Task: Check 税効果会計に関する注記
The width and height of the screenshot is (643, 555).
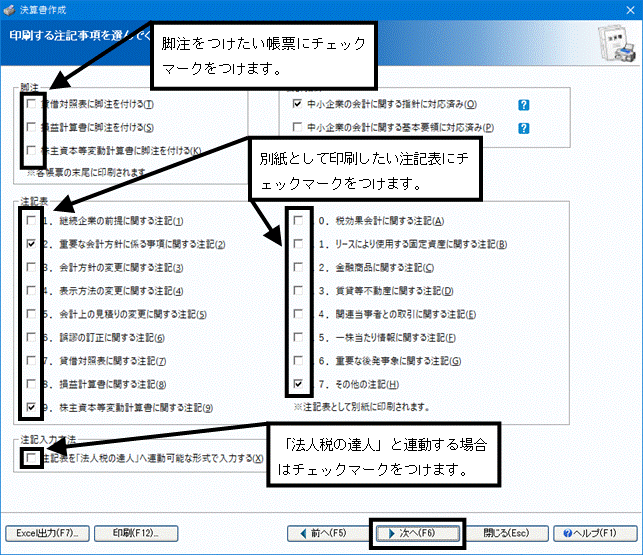Action: tap(298, 221)
